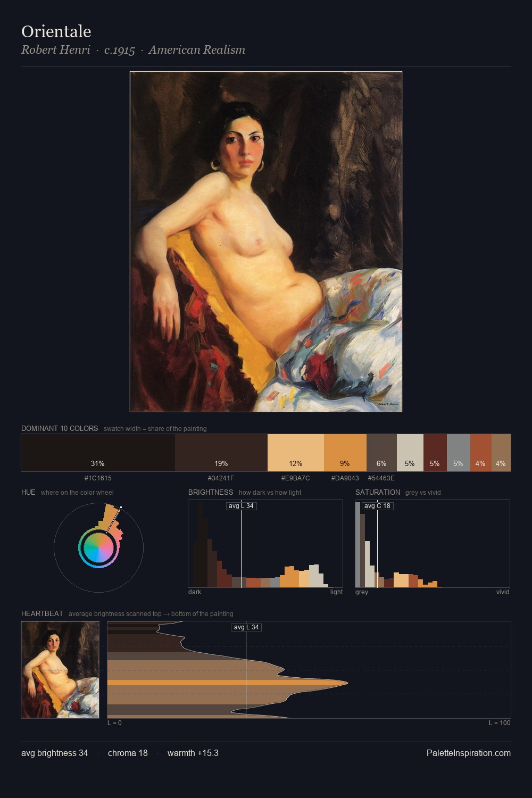
Task: Click the avg C 18 label in Saturation chart
Action: point(377,506)
